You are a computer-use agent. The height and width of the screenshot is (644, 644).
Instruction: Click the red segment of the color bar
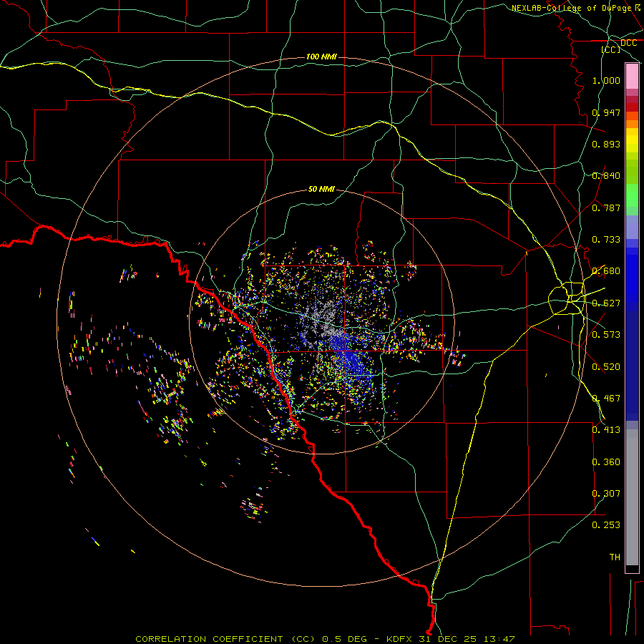632,107
